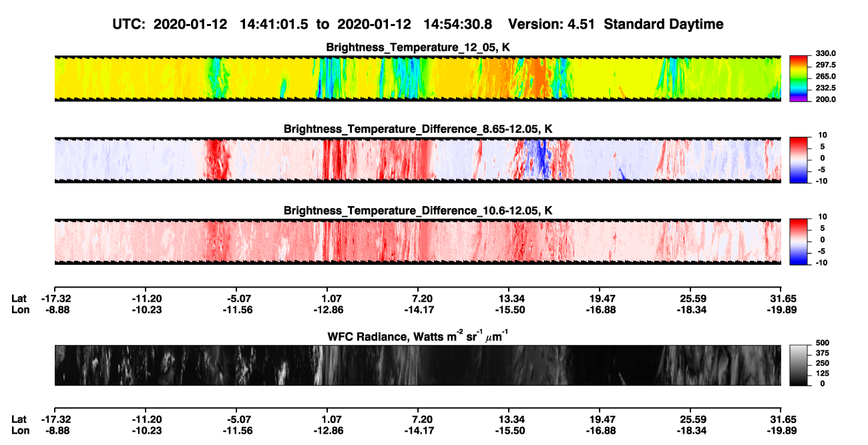The image size is (868, 445).
Task: Click longitude -8.88 on axis beneath 10.6-12.05 panel
Action: point(56,310)
